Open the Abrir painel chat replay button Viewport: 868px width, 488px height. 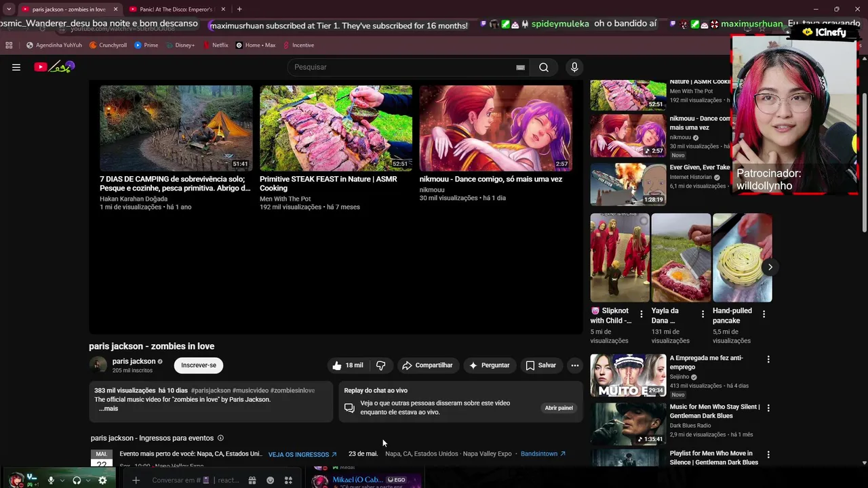559,408
